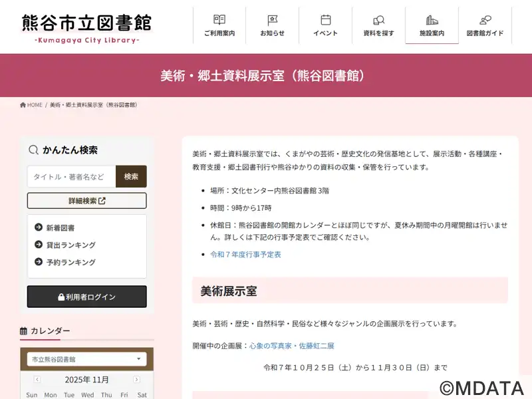
Task: Open the 心象の写真家・佐藤虹二展 exhibition link
Action: point(292,346)
